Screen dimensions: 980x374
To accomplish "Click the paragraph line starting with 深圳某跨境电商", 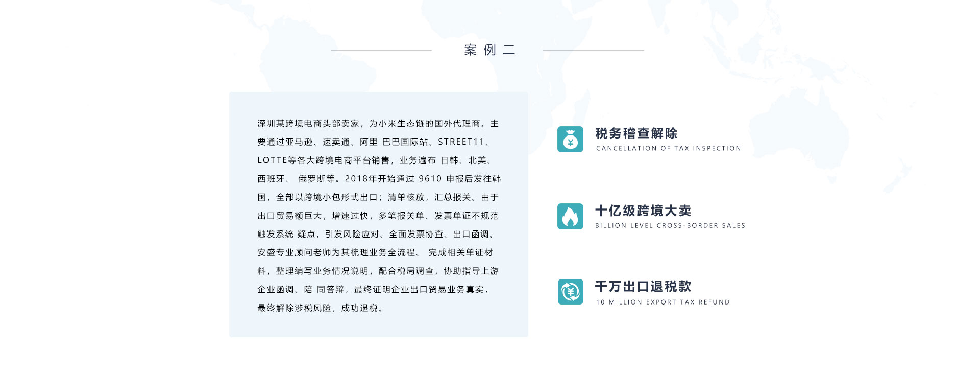I will tap(378, 124).
